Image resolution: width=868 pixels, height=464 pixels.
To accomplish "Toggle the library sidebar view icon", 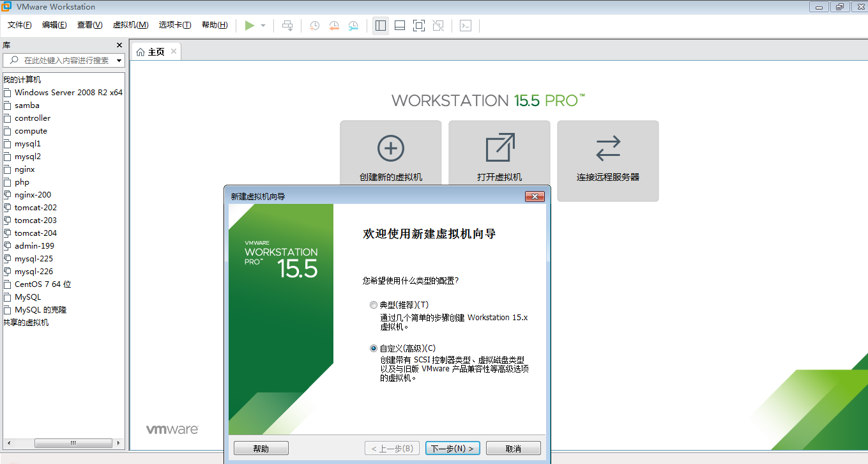I will [x=381, y=26].
